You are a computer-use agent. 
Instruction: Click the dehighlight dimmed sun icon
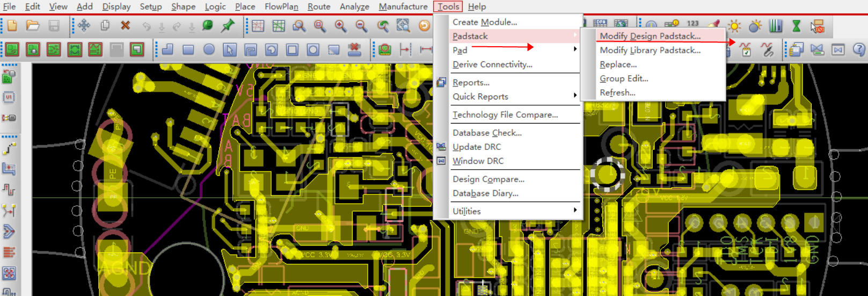(x=755, y=26)
